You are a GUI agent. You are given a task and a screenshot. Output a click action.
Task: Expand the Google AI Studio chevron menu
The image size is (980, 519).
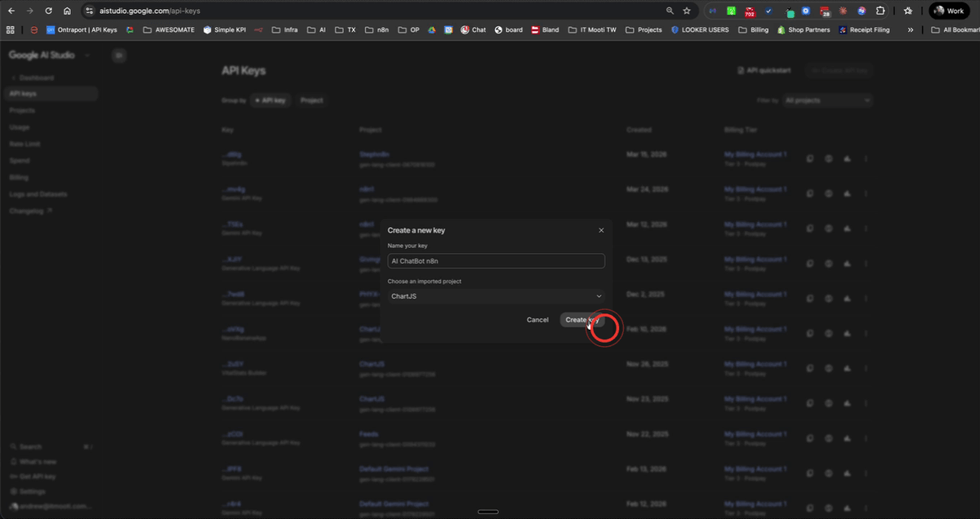click(87, 55)
